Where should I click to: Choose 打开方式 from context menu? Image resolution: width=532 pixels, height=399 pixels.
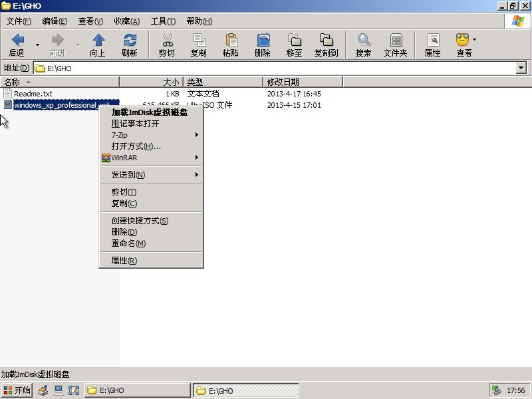click(152, 146)
